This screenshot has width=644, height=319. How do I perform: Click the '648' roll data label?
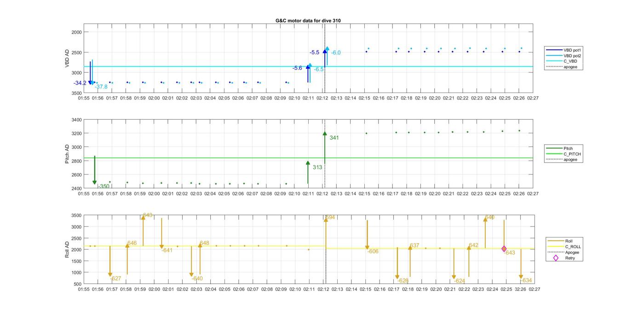(x=205, y=243)
